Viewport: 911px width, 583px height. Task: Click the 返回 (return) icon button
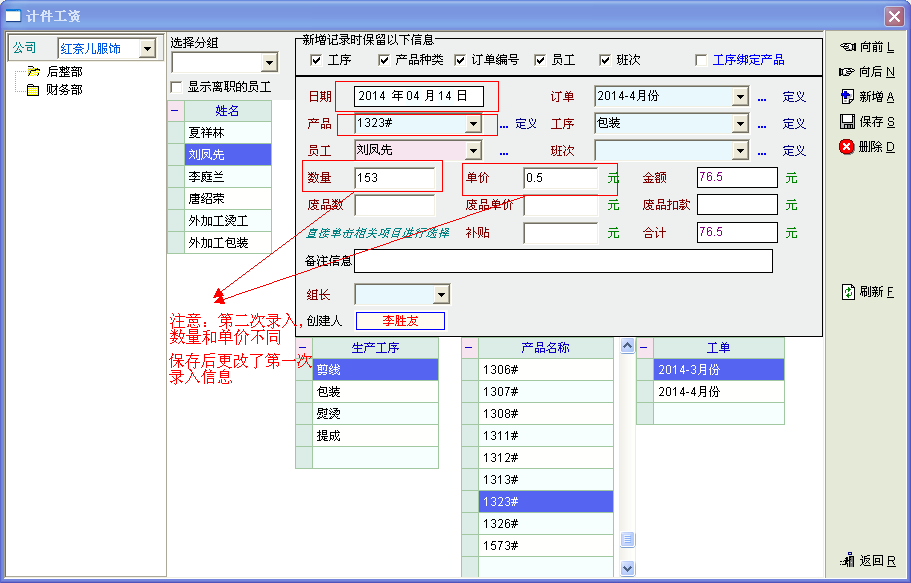tap(866, 561)
